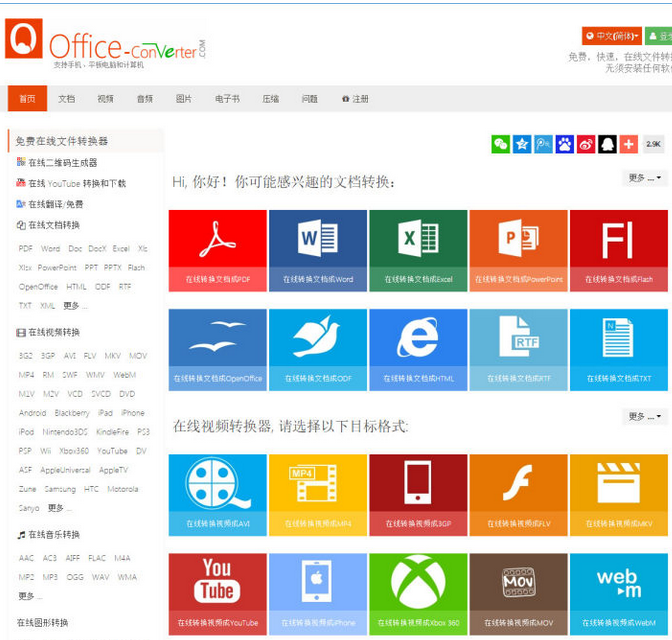Click the FLAC link in sidebar
672x640 pixels.
click(97, 558)
